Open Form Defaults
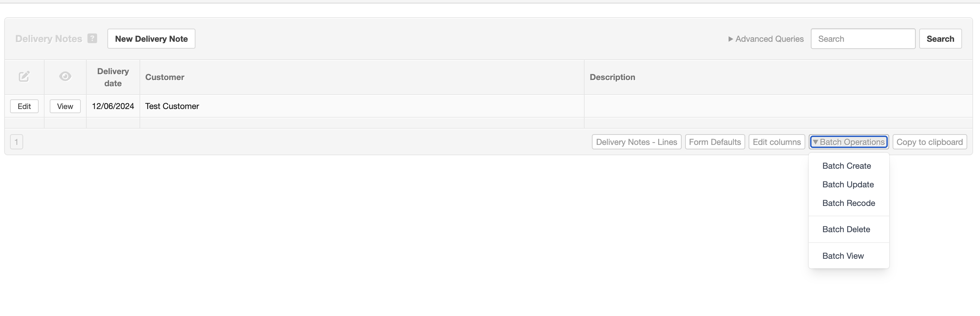This screenshot has width=980, height=316. coord(715,142)
